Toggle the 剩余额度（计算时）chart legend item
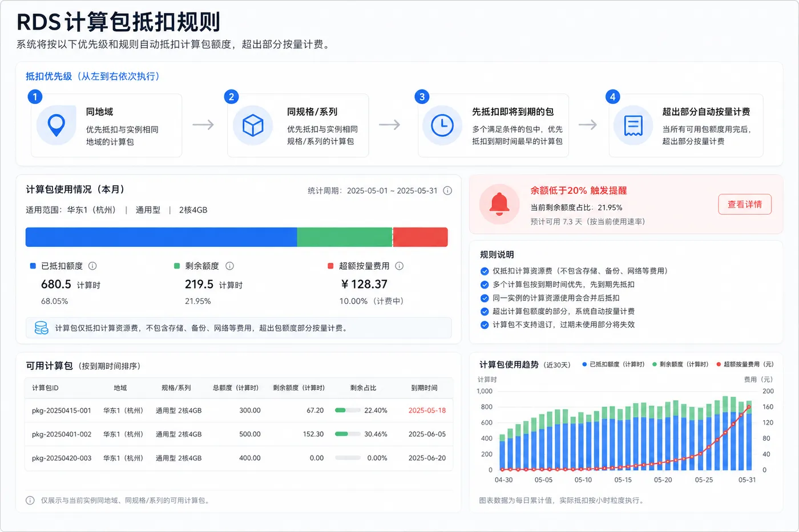799x532 pixels. [681, 364]
